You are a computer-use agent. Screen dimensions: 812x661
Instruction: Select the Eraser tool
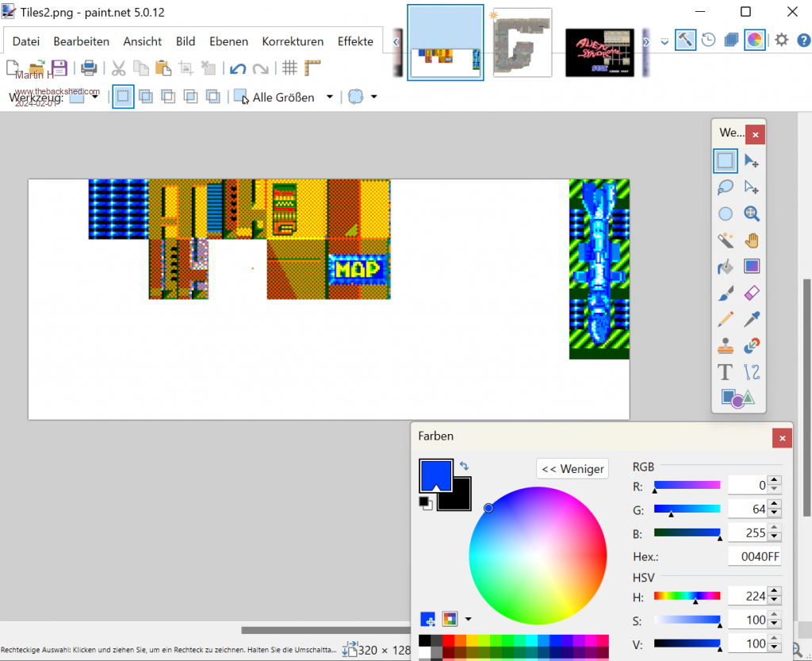tap(752, 293)
